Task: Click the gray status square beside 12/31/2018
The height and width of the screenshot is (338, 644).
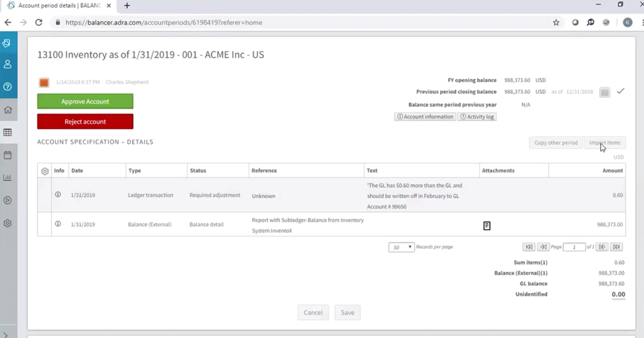Action: point(605,92)
